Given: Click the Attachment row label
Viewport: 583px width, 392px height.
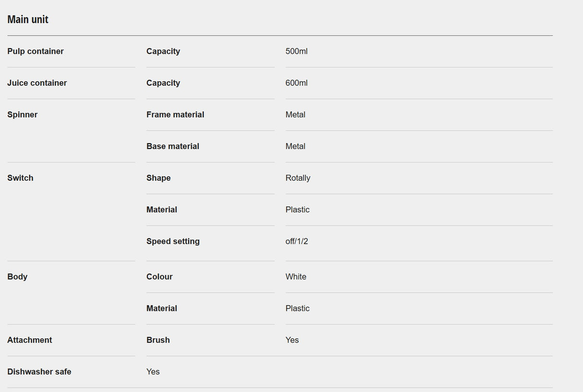Looking at the screenshot, I should tap(30, 341).
